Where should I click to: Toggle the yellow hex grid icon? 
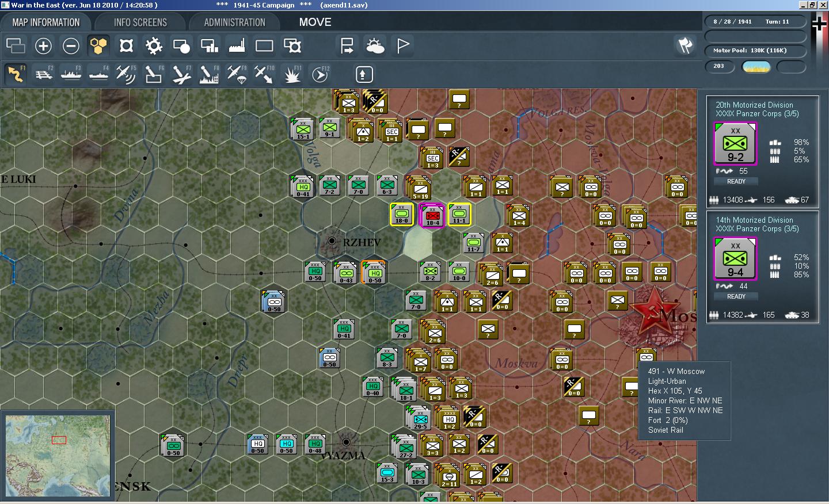[x=98, y=45]
